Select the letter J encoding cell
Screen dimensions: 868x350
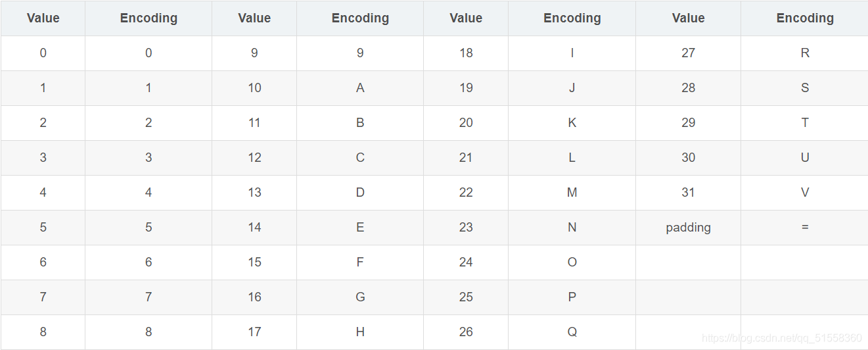pos(572,88)
